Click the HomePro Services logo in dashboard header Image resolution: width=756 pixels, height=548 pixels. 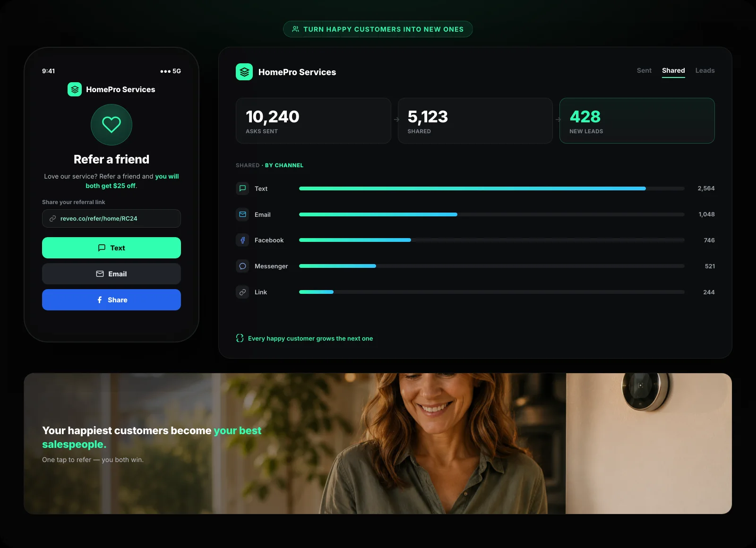(x=244, y=72)
